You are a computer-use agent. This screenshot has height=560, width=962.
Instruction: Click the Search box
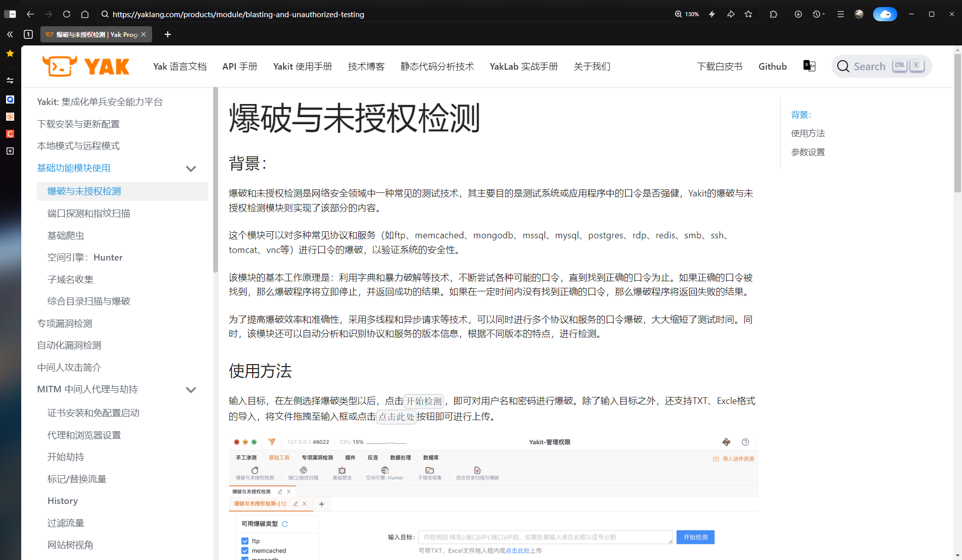pos(882,66)
